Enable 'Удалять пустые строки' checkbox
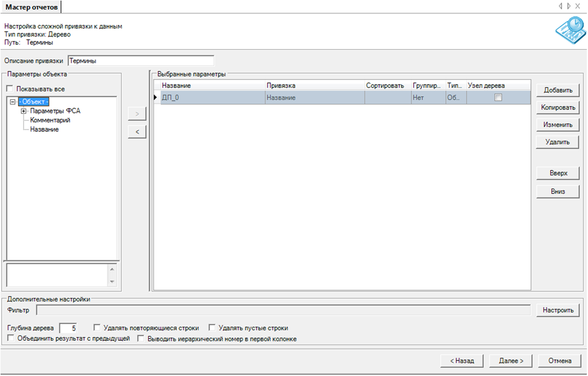 pyautogui.click(x=212, y=328)
